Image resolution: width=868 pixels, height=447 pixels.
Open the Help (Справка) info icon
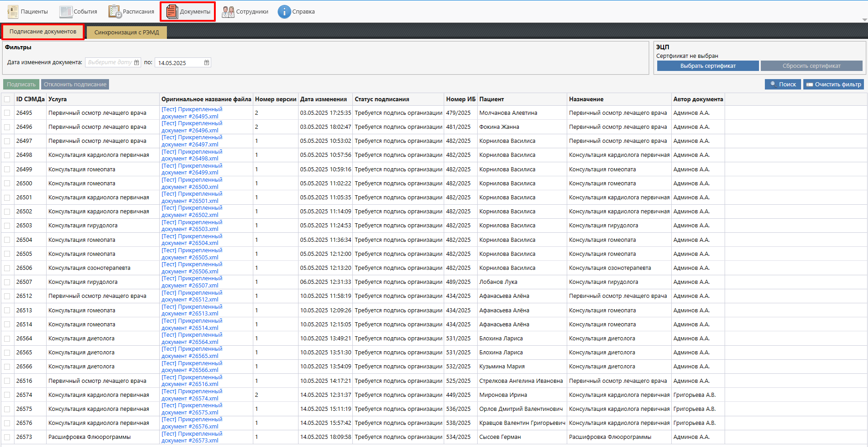[284, 12]
